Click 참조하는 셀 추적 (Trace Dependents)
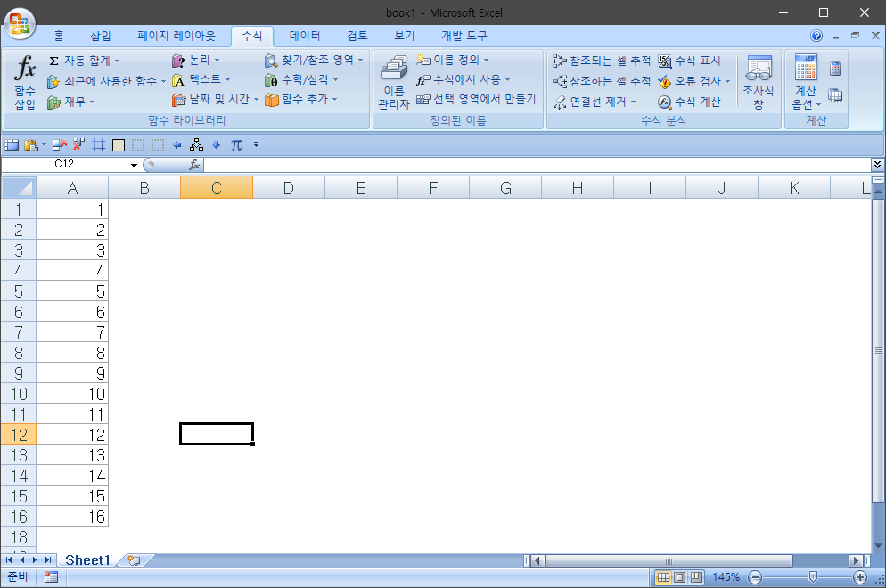The image size is (886, 588). pyautogui.click(x=602, y=81)
